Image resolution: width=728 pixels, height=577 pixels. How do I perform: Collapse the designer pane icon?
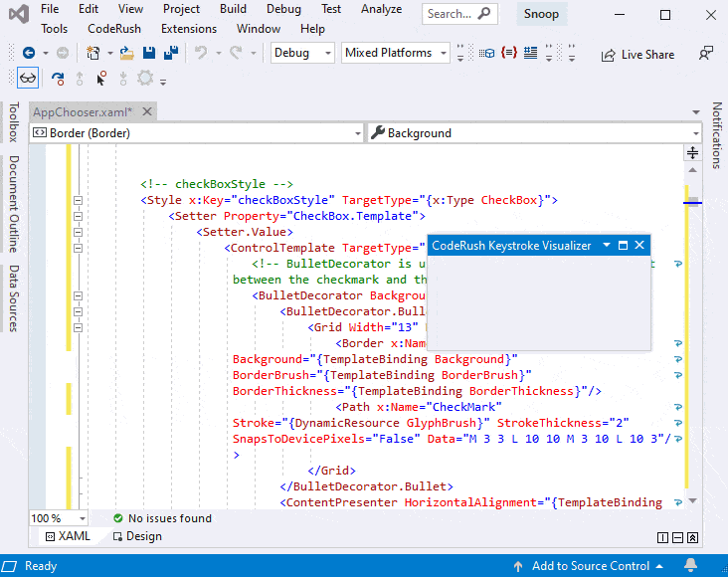click(x=692, y=537)
